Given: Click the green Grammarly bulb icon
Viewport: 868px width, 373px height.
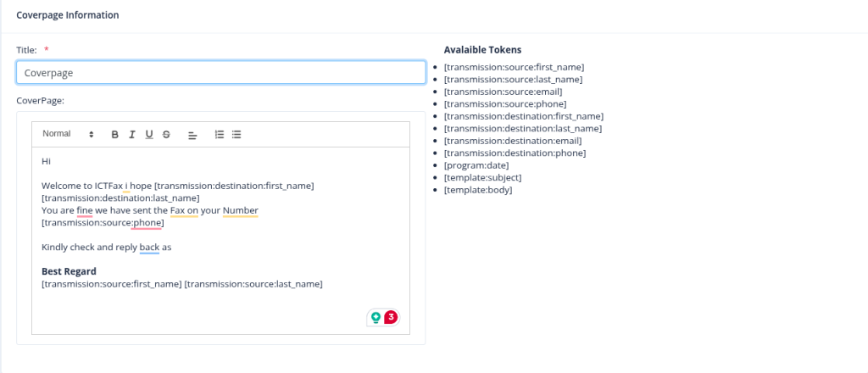Looking at the screenshot, I should (376, 318).
